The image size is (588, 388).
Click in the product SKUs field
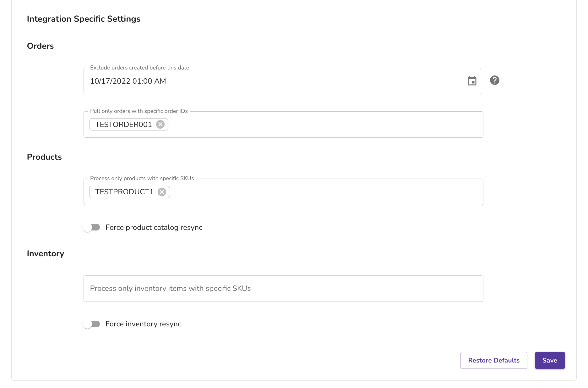[283, 192]
